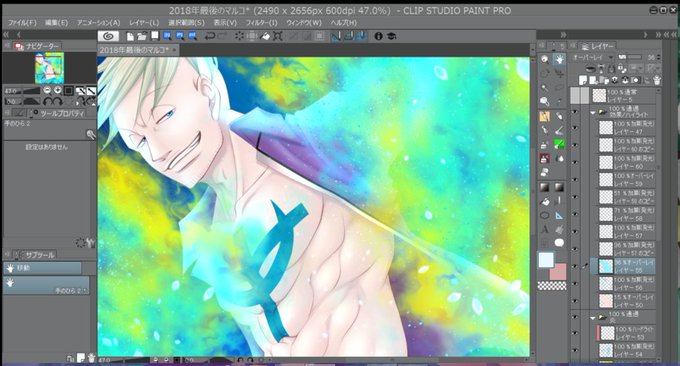680x366 pixels.
Task: Open the blending mode dropdown showing オーバーレイ
Action: pyautogui.click(x=592, y=57)
